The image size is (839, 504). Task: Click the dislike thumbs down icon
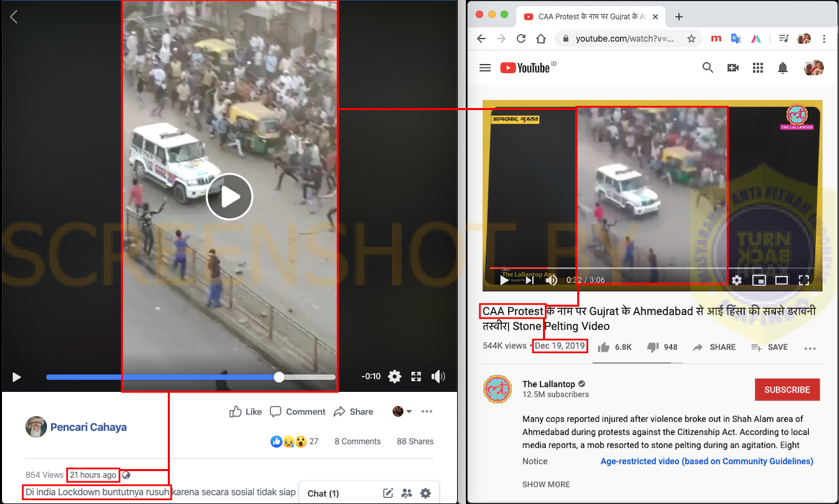point(652,347)
